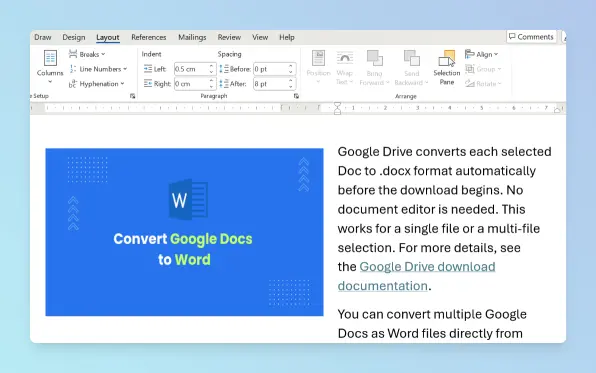Click the Align objects icon
Screen dimensions: 596x373
tap(469, 54)
